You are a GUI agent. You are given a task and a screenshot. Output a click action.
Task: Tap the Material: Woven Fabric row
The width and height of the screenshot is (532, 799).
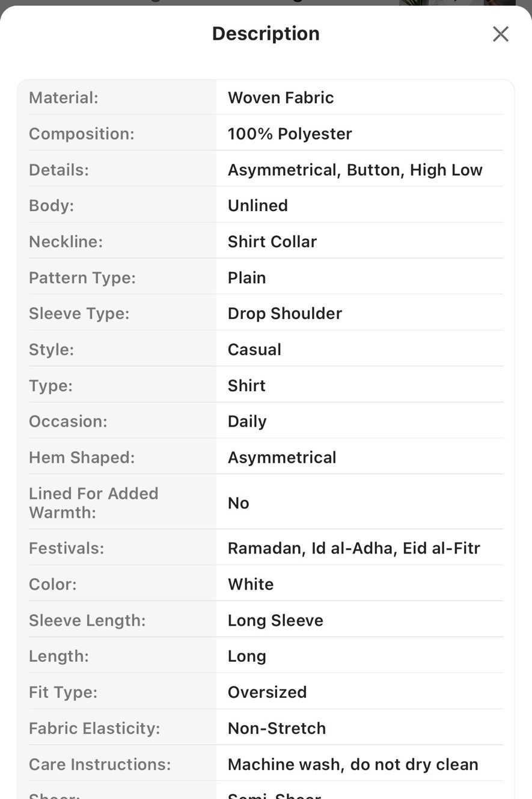tap(266, 97)
